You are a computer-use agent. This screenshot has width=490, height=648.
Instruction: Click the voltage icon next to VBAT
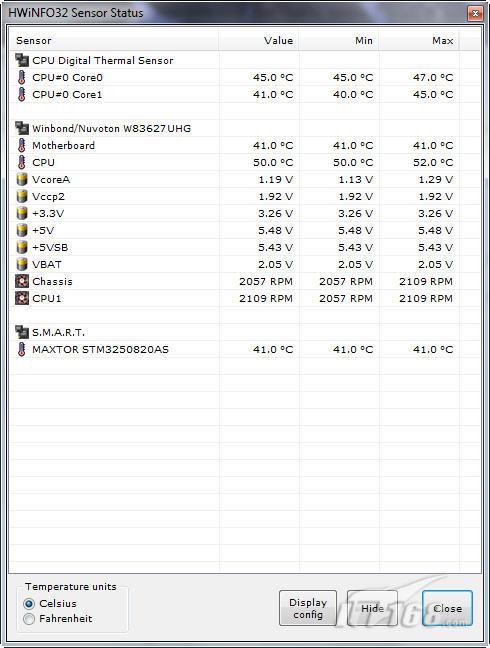(x=22, y=264)
